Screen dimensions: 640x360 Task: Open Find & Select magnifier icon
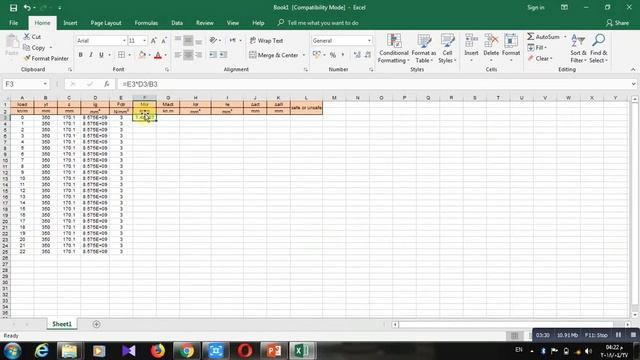coord(598,41)
